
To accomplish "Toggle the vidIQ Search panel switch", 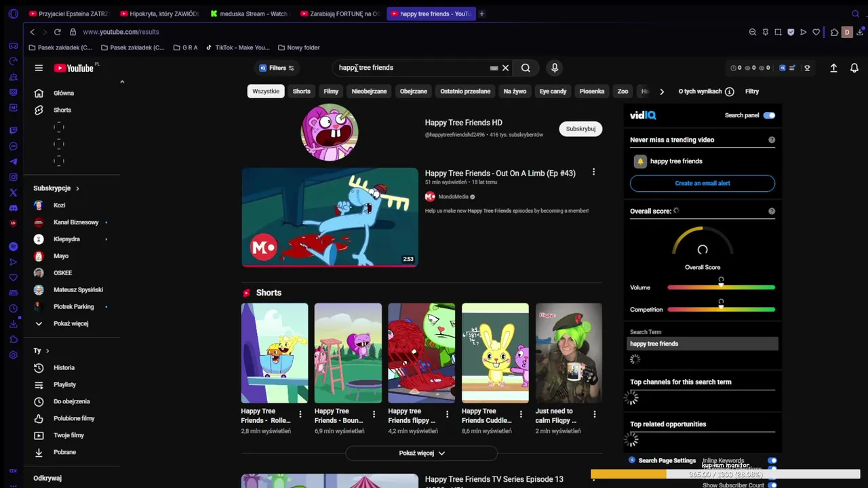I will (x=768, y=115).
